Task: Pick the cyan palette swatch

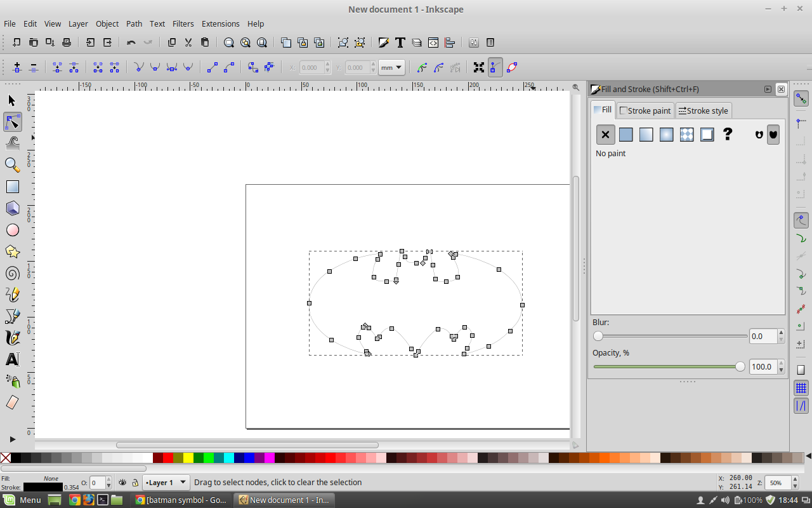Action: click(229, 457)
